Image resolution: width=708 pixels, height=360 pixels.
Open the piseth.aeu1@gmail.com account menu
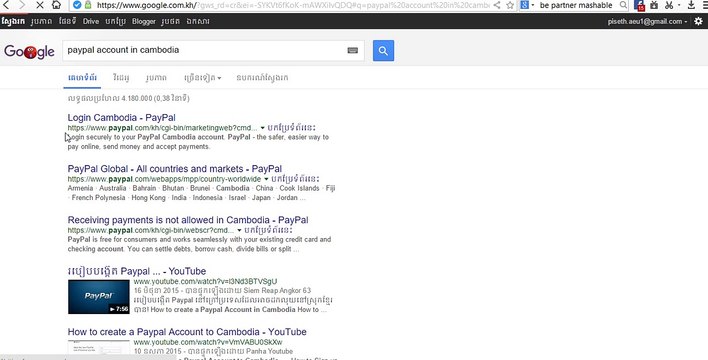pyautogui.click(x=647, y=21)
